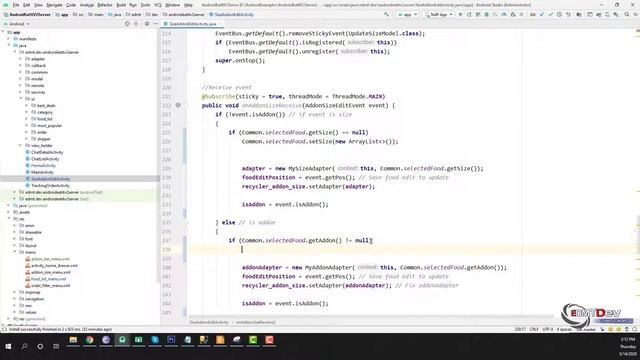This screenshot has height=360, width=640.
Task: Run the app with the green play icon
Action: pyautogui.click(x=460, y=14)
